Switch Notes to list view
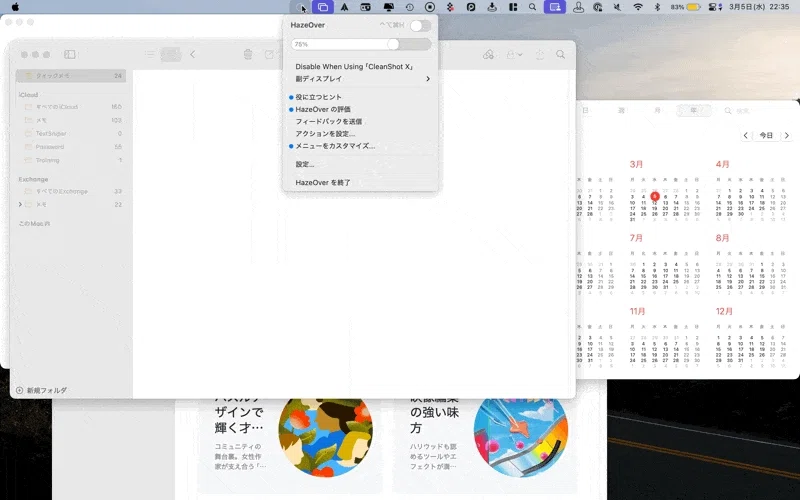Screen dimensions: 800x500 [149, 55]
